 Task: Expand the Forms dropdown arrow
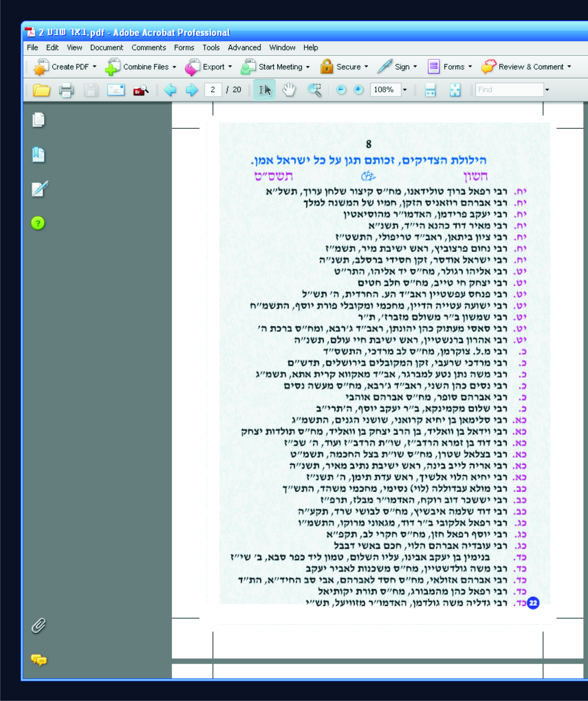coord(470,67)
